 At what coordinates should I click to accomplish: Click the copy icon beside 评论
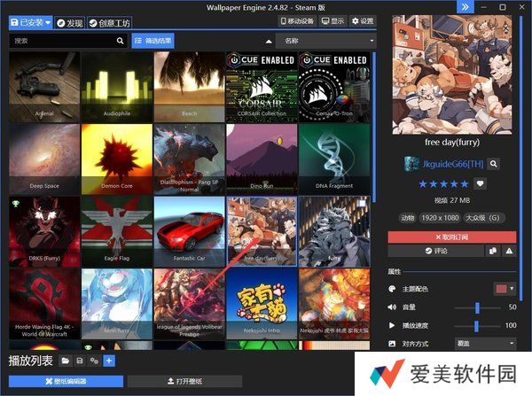click(493, 251)
